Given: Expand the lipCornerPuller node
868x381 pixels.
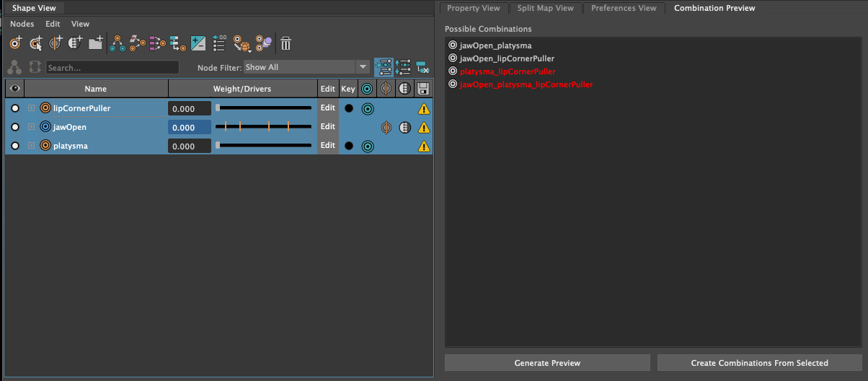Looking at the screenshot, I should (31, 108).
